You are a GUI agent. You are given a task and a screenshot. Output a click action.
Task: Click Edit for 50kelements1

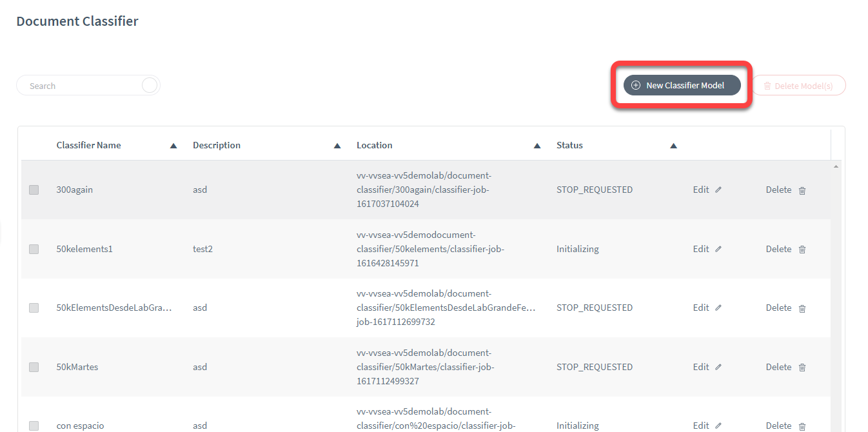pos(701,249)
